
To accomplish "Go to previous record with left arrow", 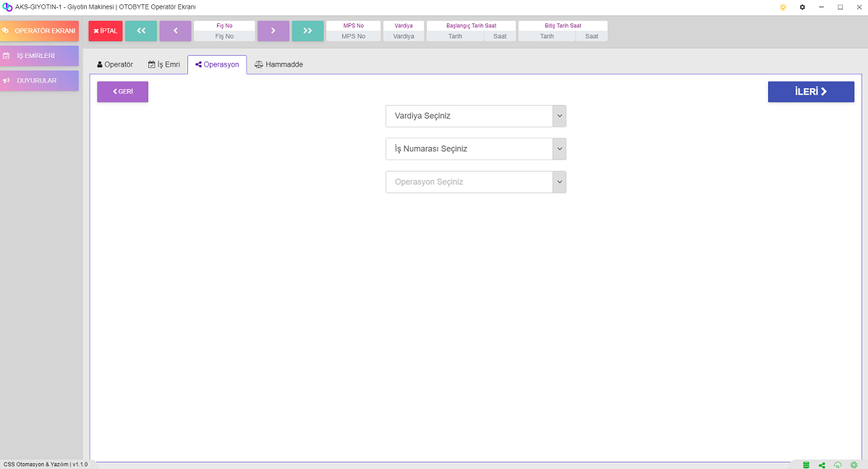I will pyautogui.click(x=175, y=30).
